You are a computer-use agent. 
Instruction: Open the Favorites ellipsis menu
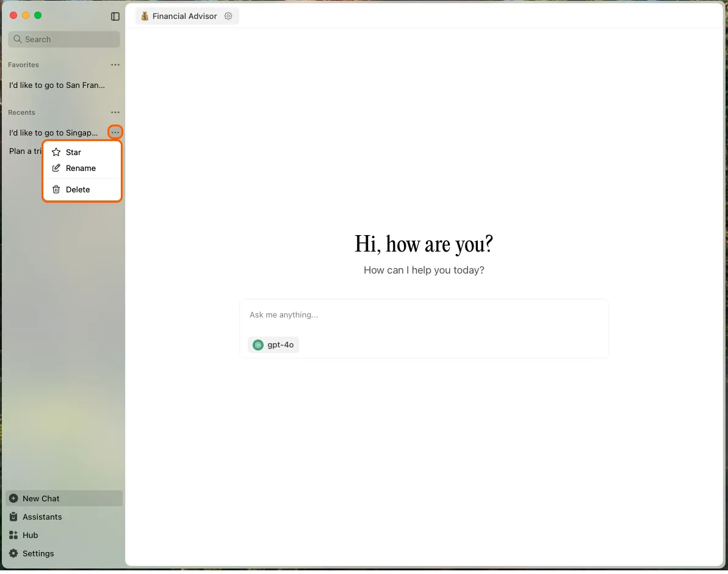[115, 65]
